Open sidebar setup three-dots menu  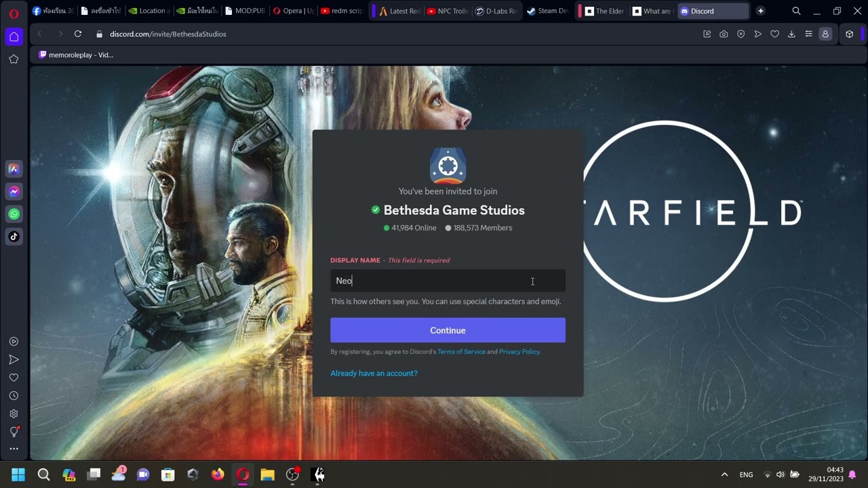[x=14, y=449]
